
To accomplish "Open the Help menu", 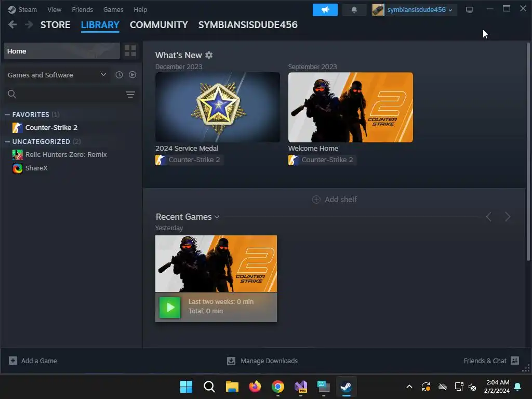I will [x=140, y=9].
